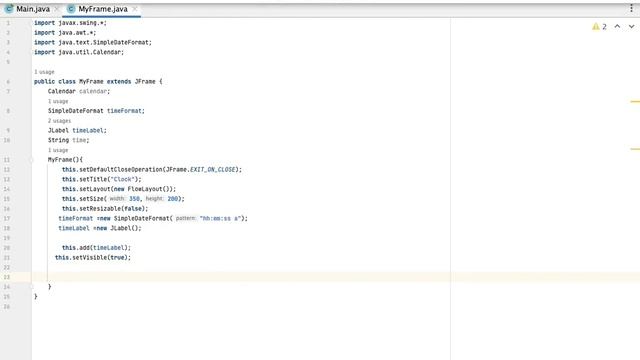The width and height of the screenshot is (640, 360).
Task: Click the 'Calendar calendar;' declaration
Action: tap(79, 91)
